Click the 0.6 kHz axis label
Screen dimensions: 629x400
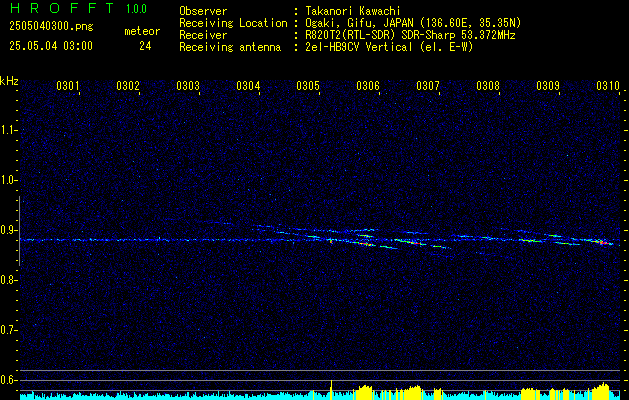[9, 380]
